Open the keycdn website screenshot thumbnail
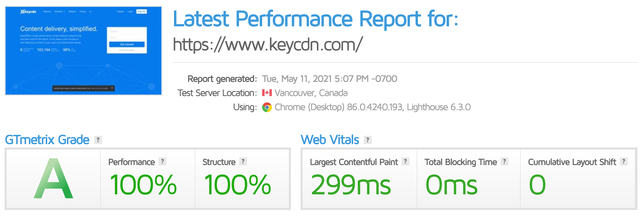 click(83, 51)
